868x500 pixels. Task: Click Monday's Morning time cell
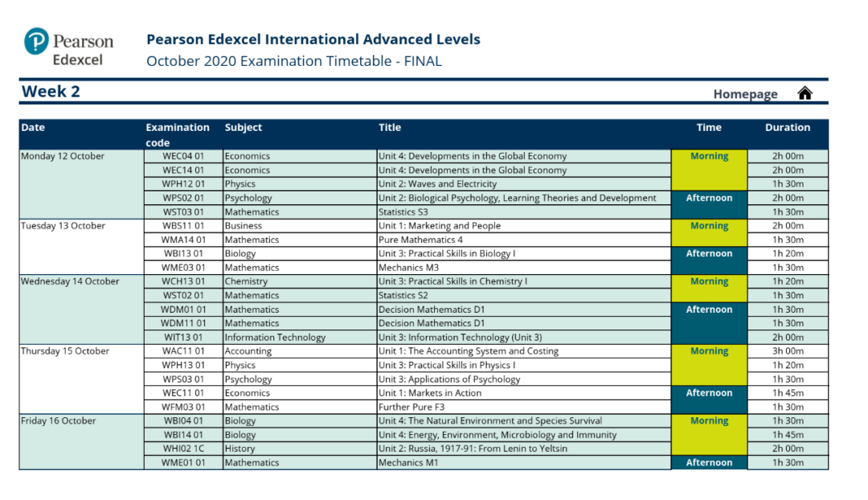pyautogui.click(x=709, y=170)
